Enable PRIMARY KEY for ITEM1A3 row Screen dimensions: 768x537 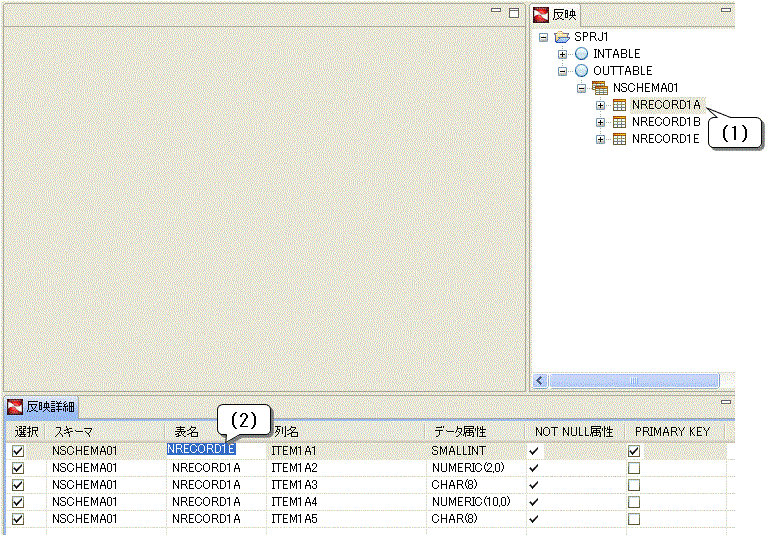pos(633,485)
